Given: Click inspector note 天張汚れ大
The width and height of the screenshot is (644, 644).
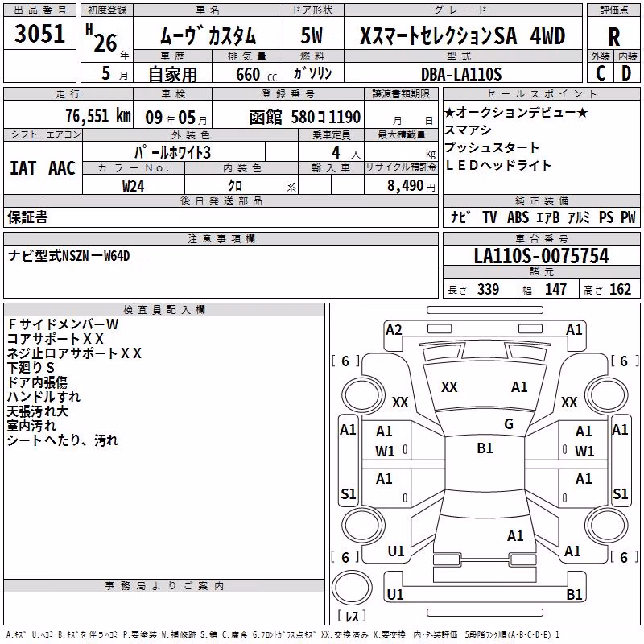Looking at the screenshot, I should pos(37,411).
